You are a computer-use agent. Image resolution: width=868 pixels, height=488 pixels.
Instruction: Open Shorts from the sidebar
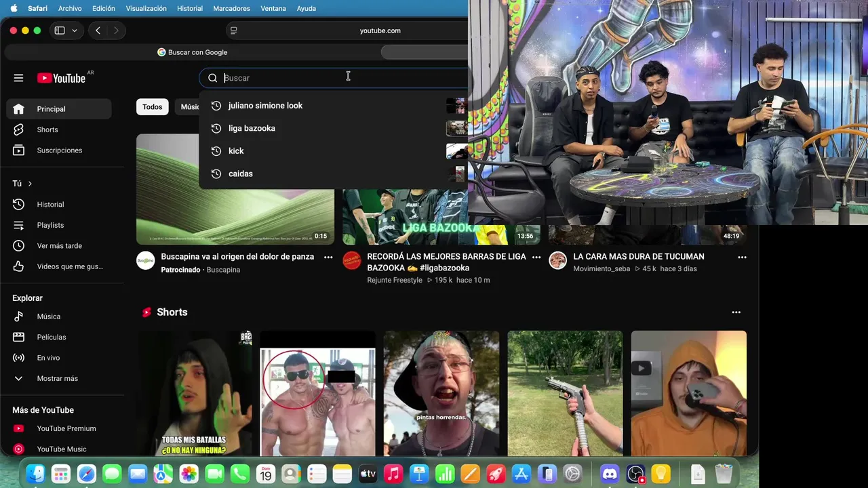click(x=58, y=129)
